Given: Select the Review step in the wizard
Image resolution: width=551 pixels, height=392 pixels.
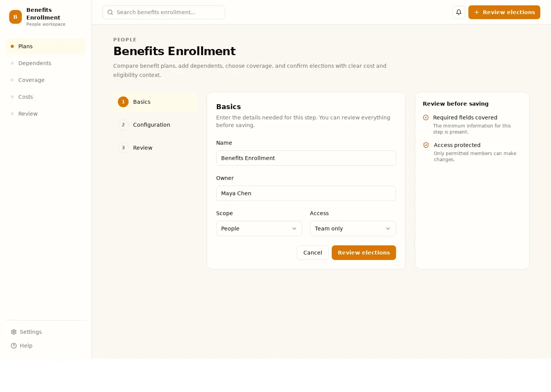Looking at the screenshot, I should pos(155,148).
